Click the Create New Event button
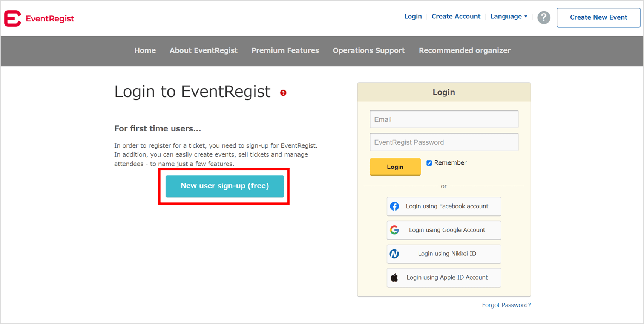The height and width of the screenshot is (324, 644). [x=598, y=17]
